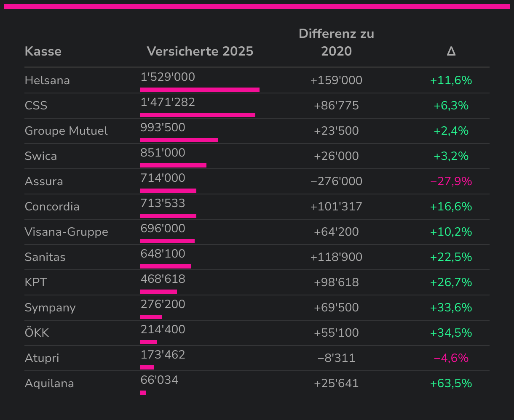The width and height of the screenshot is (514, 420).
Task: Click the short pink bar for Aquilana
Action: pos(143,393)
